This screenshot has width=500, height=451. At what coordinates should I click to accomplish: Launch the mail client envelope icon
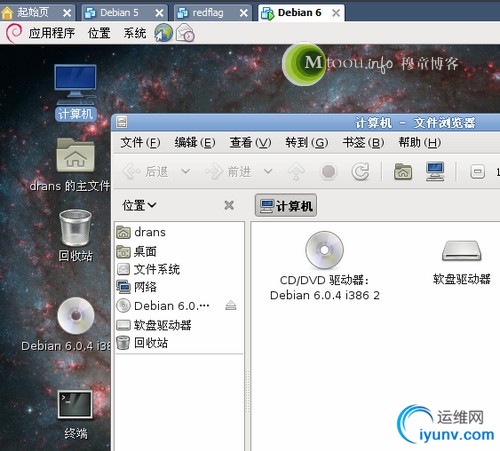tap(185, 33)
